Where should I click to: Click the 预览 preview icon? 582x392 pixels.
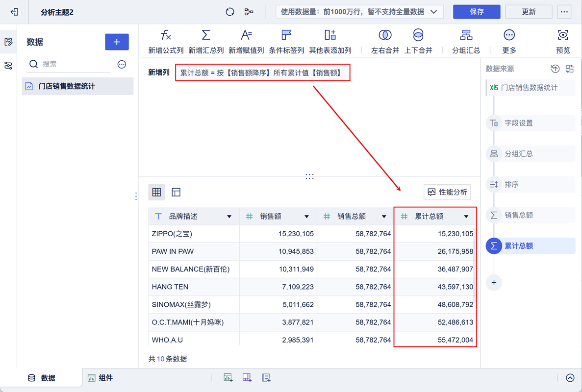click(x=563, y=35)
